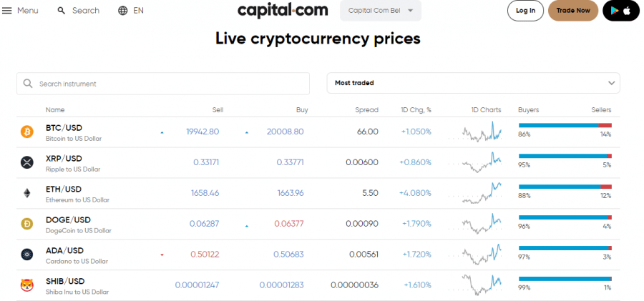The height and width of the screenshot is (301, 644).
Task: Click the Ethereum coin icon
Action: [x=27, y=193]
